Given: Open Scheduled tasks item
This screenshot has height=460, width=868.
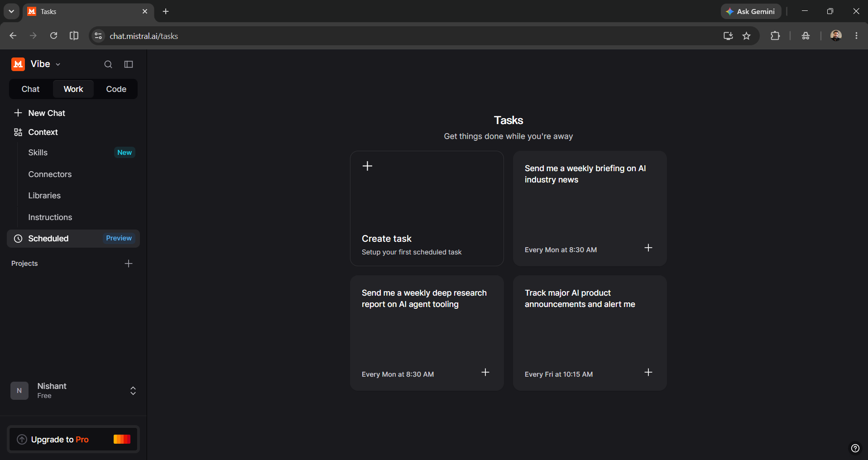Looking at the screenshot, I should [73, 239].
